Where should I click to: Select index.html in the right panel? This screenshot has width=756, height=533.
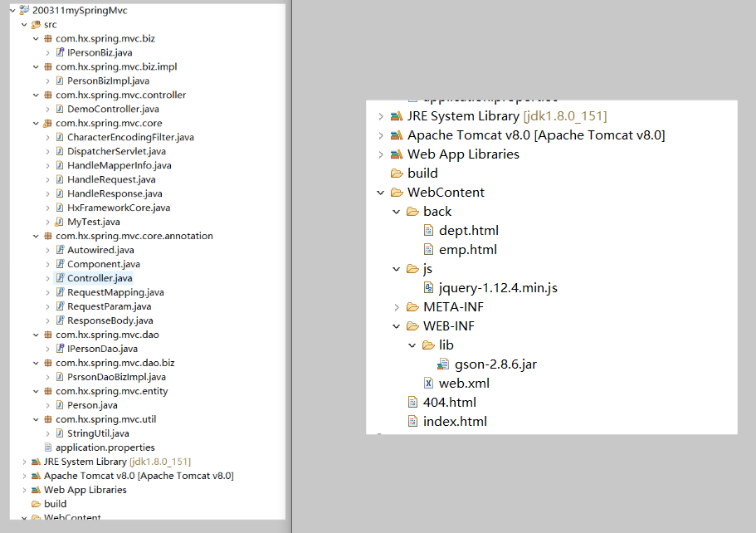(x=455, y=422)
